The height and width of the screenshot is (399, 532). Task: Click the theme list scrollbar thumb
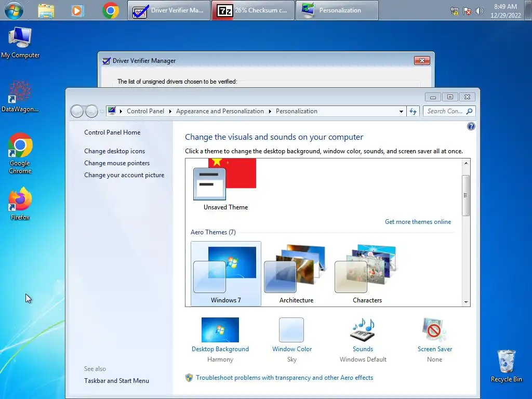click(x=466, y=195)
